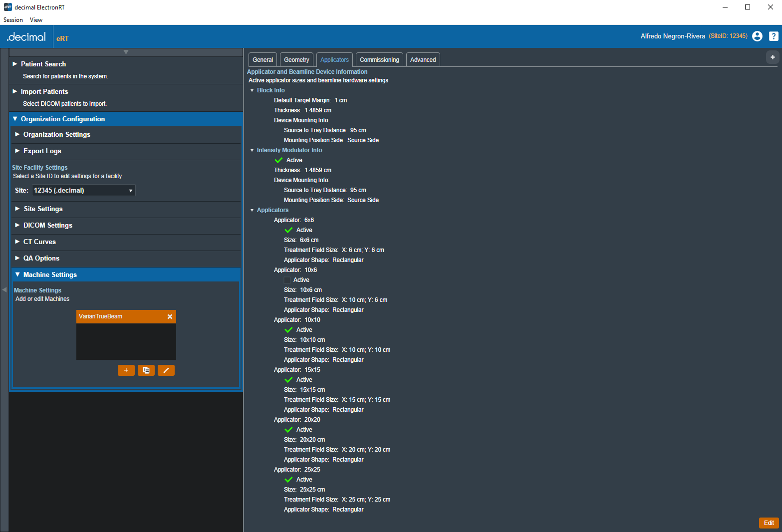Expand the DICOM Settings section
The width and height of the screenshot is (782, 532).
48,226
